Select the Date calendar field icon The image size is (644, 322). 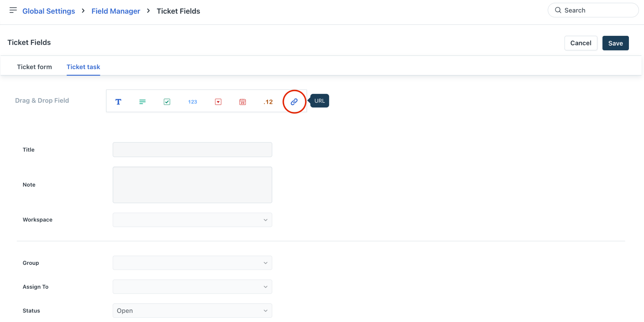[x=242, y=102]
